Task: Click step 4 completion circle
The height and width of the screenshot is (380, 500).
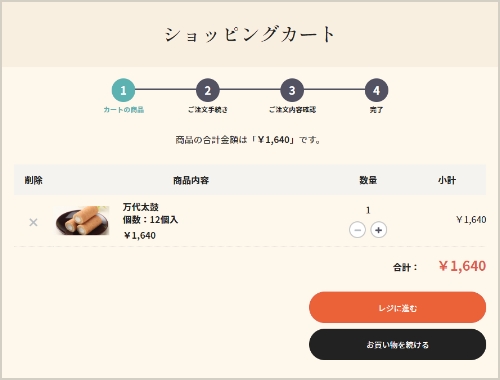Action: point(376,90)
